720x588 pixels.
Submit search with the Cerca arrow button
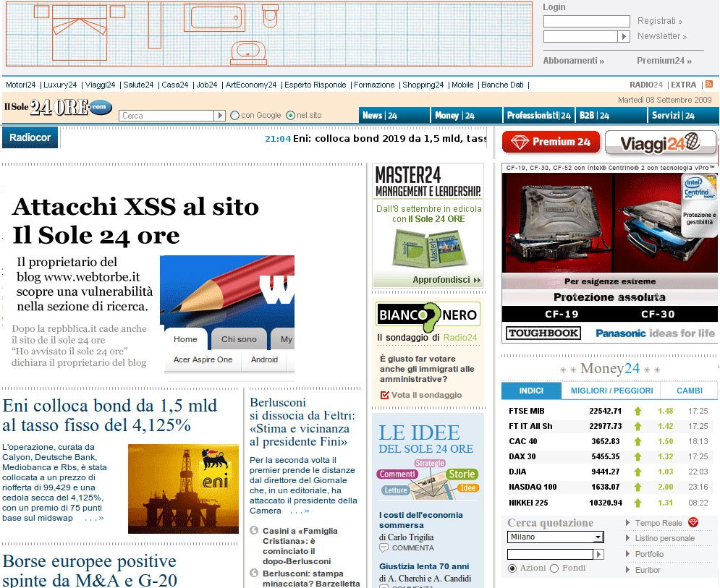[x=219, y=116]
